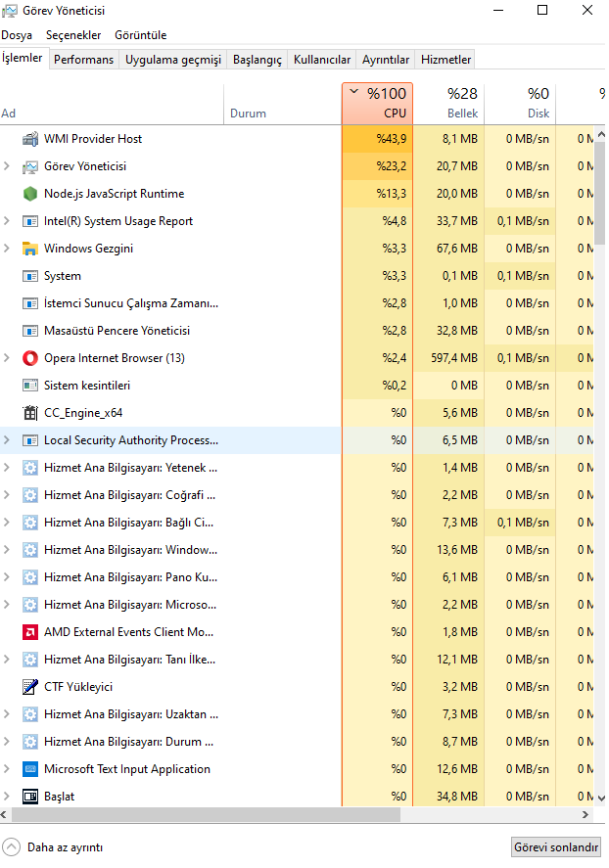Sort by the Ad column header
The image size is (609, 868).
point(112,104)
